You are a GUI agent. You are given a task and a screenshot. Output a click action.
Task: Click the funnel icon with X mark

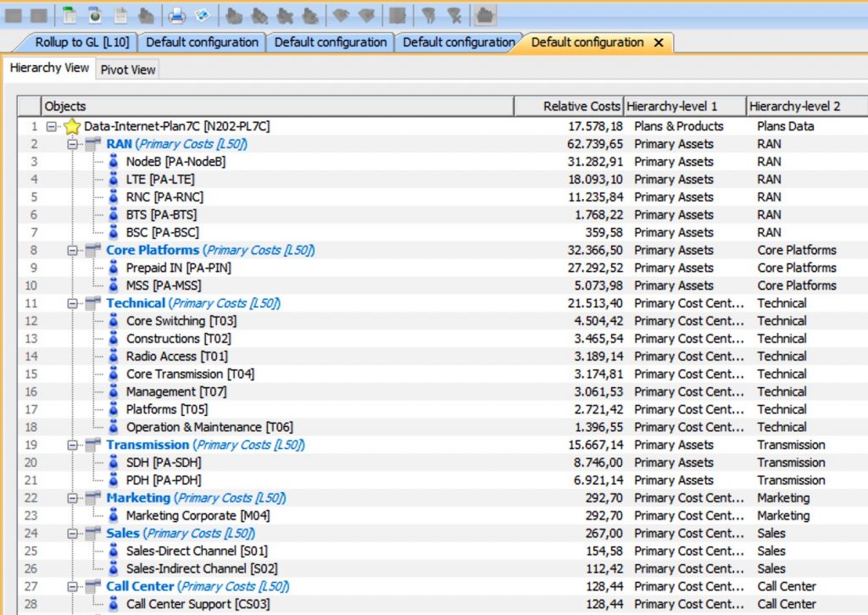(x=455, y=14)
